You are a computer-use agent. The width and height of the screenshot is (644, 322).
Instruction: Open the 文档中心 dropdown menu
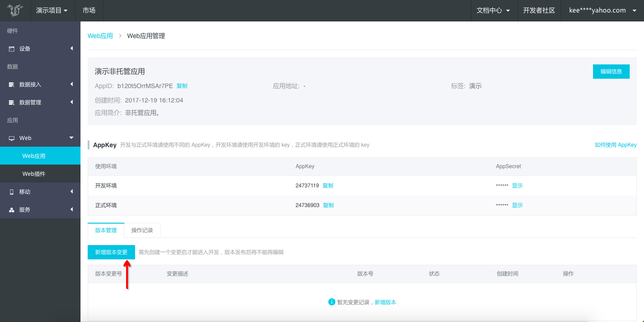pos(494,11)
